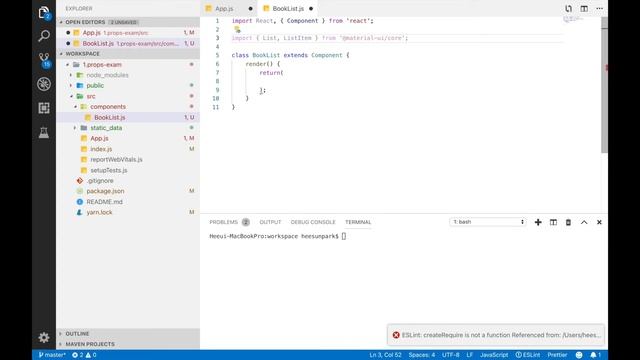The height and width of the screenshot is (360, 640).
Task: Collapse the Open Editors section
Action: coord(128,22)
